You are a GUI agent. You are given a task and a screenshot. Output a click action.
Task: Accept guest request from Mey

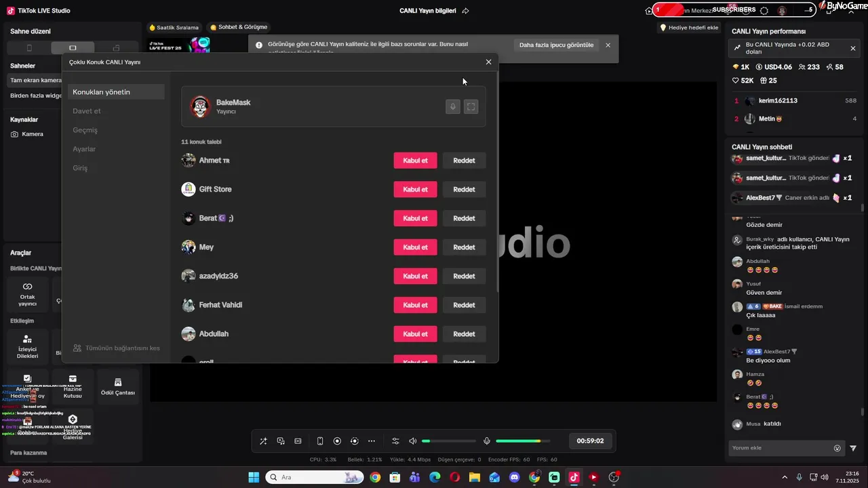coord(415,247)
